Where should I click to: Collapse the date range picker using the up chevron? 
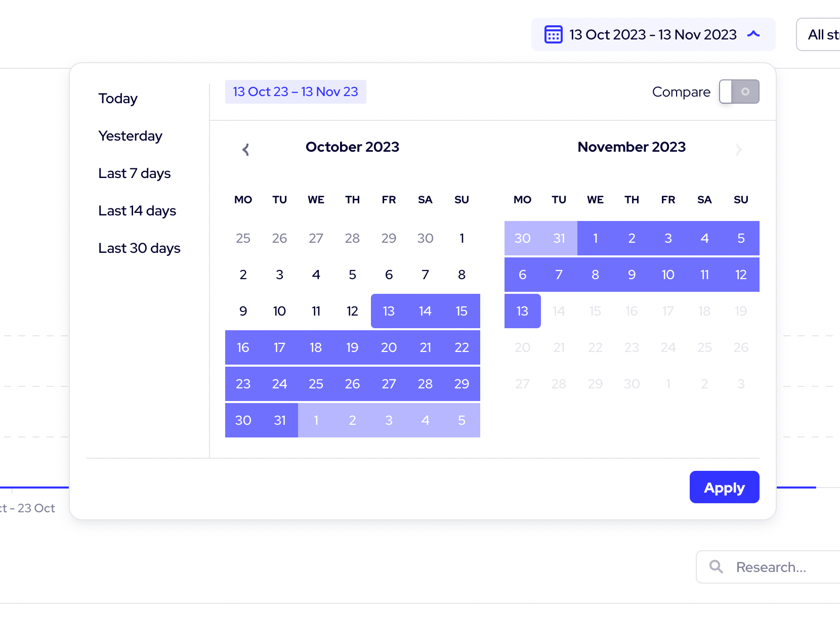coord(753,34)
